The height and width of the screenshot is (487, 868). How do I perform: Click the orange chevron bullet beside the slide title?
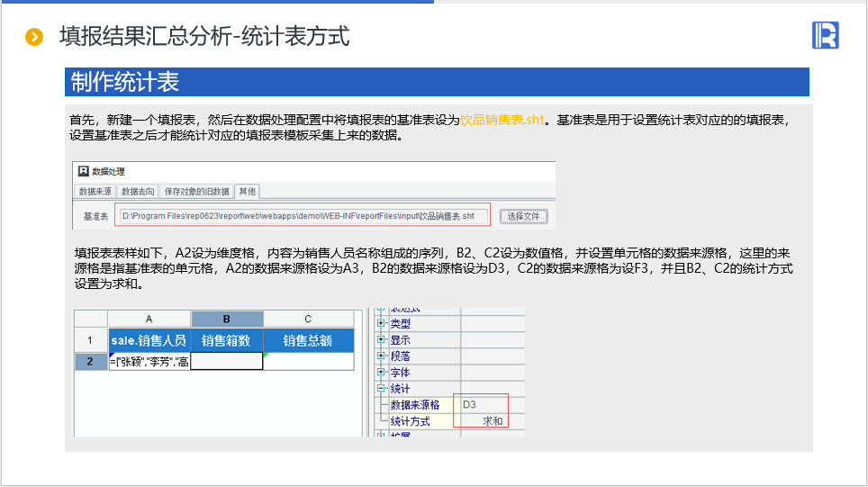pyautogui.click(x=34, y=37)
